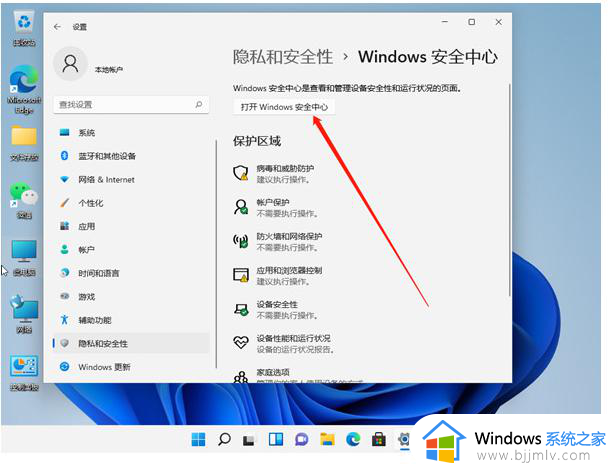611x469 pixels.
Task: Open Task View on the taskbar
Action: (x=249, y=440)
